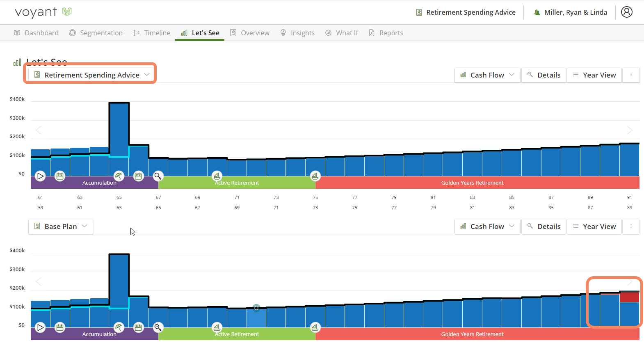This screenshot has width=644, height=343.
Task: Switch top chart to Year View
Action: (x=594, y=75)
